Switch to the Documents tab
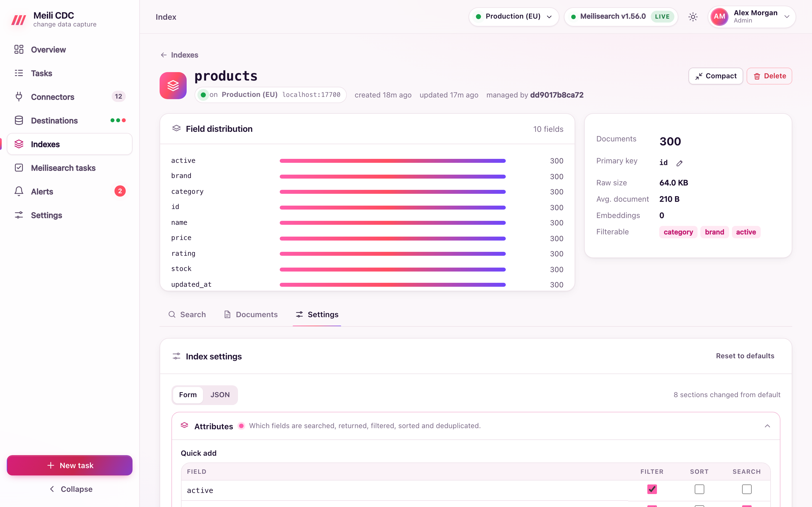This screenshot has height=507, width=812. pos(251,315)
